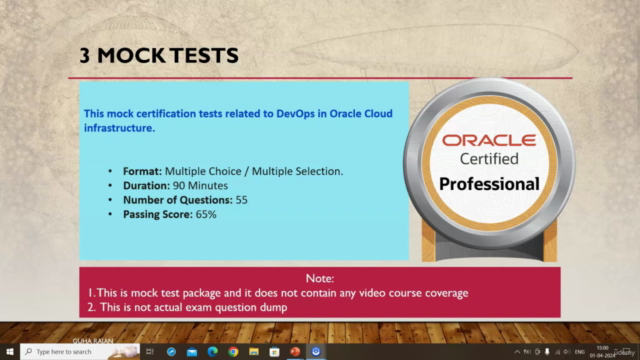Open the clock showing 15:00

click(602, 351)
